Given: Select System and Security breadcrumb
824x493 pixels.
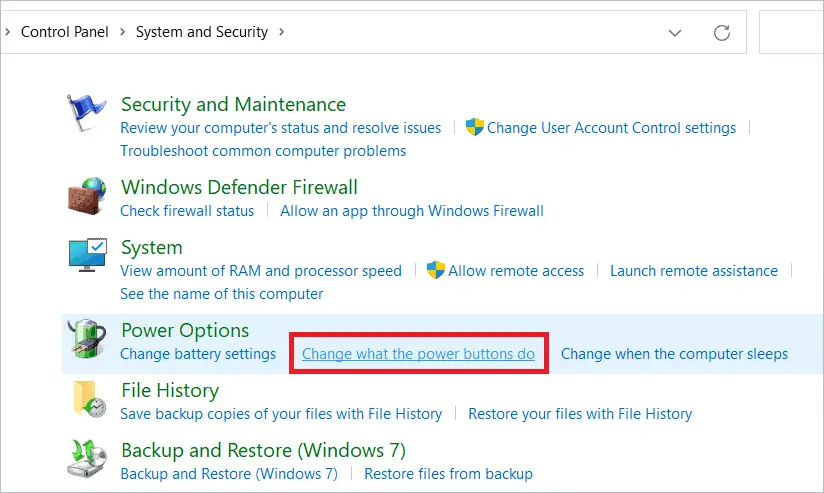Looking at the screenshot, I should point(202,32).
